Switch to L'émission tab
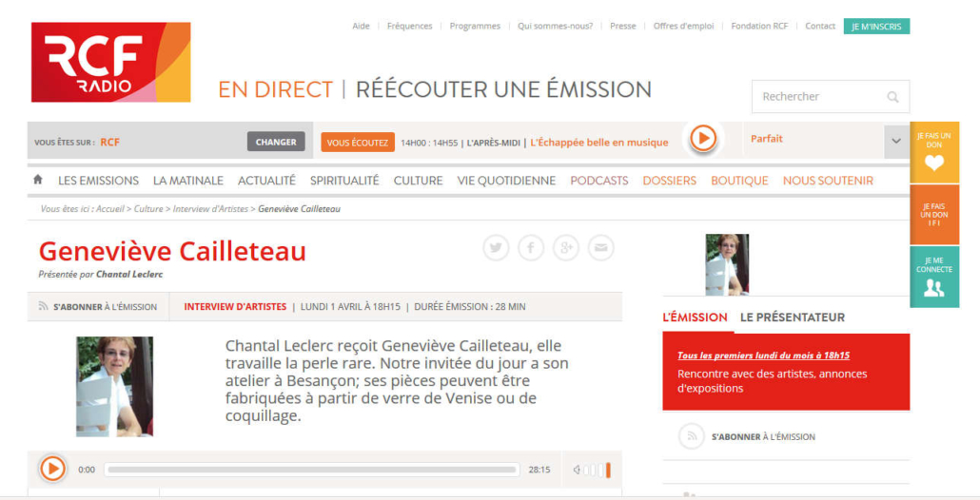Image resolution: width=980 pixels, height=500 pixels. (695, 317)
